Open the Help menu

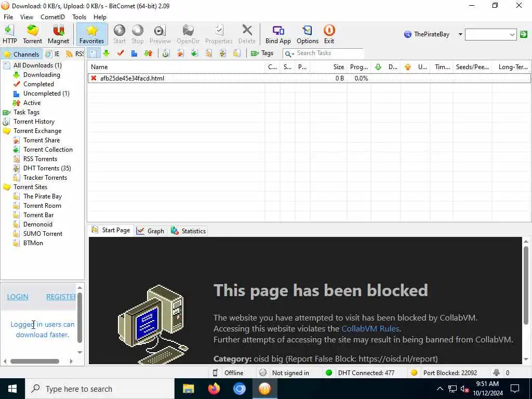100,17
